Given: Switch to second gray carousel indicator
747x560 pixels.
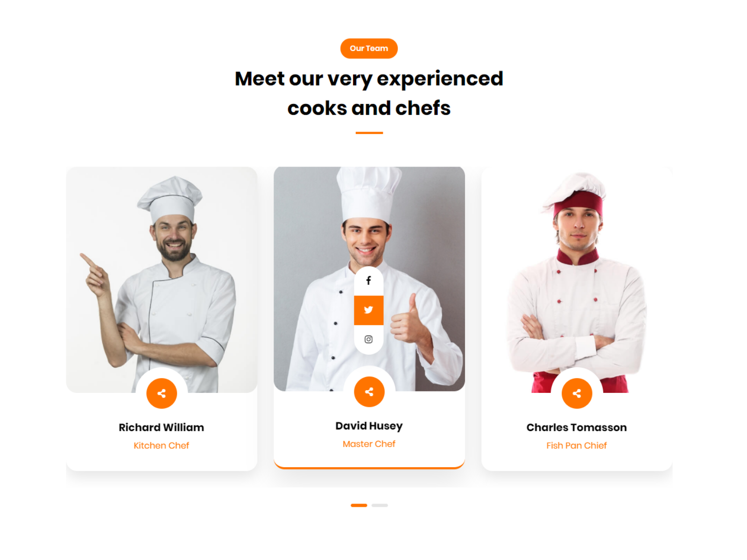Looking at the screenshot, I should click(x=380, y=505).
